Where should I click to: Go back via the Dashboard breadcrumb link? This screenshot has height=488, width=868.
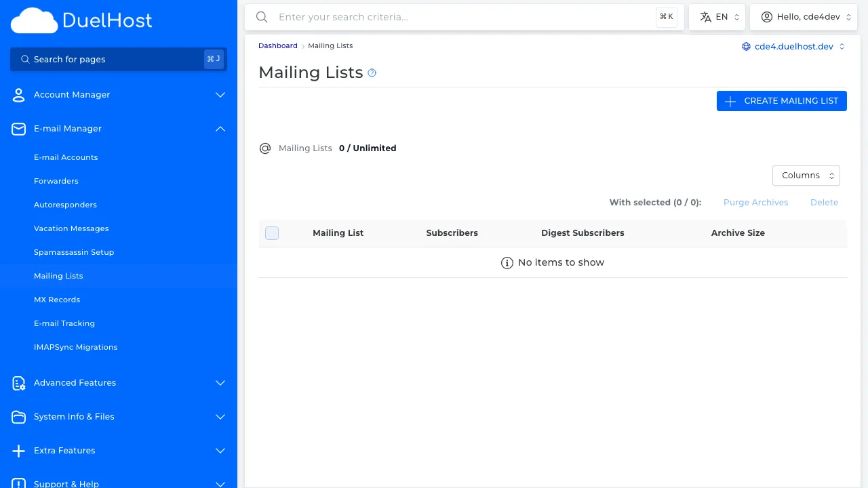click(277, 45)
